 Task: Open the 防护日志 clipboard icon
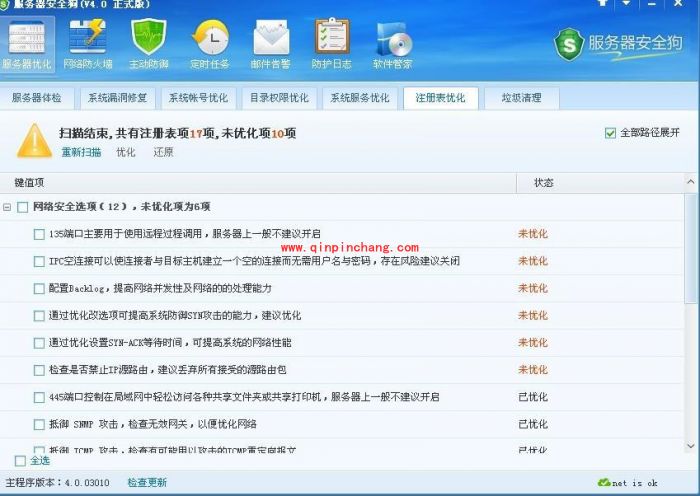click(332, 43)
